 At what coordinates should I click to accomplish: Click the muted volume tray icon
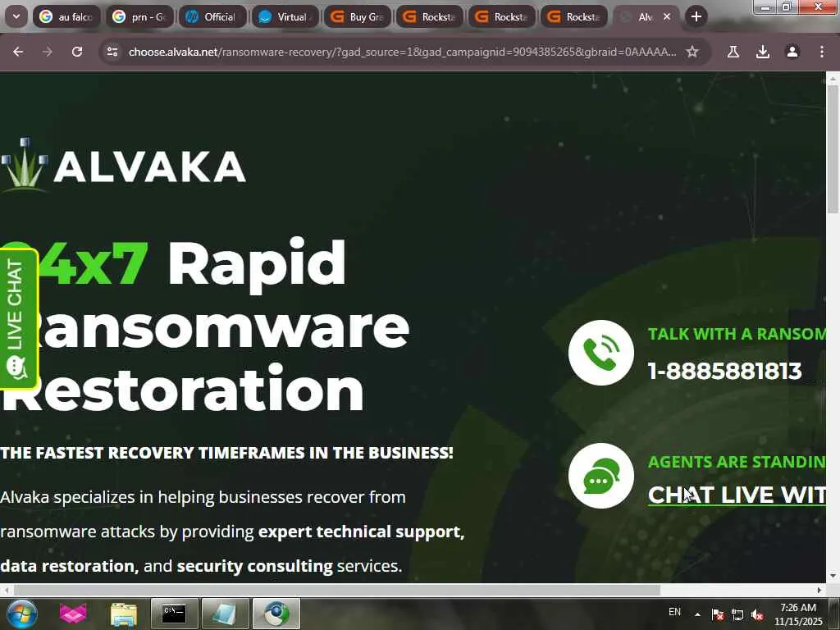(757, 614)
